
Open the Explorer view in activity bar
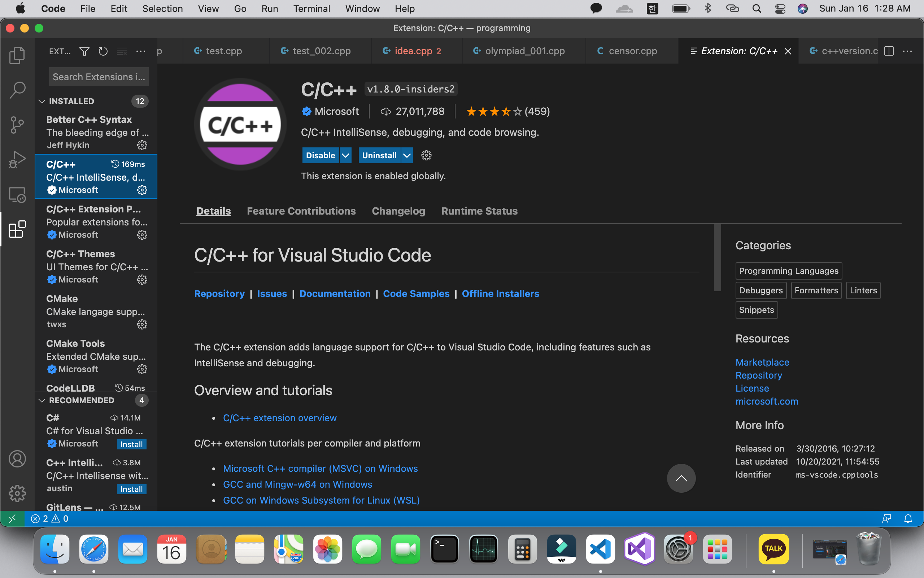17,55
